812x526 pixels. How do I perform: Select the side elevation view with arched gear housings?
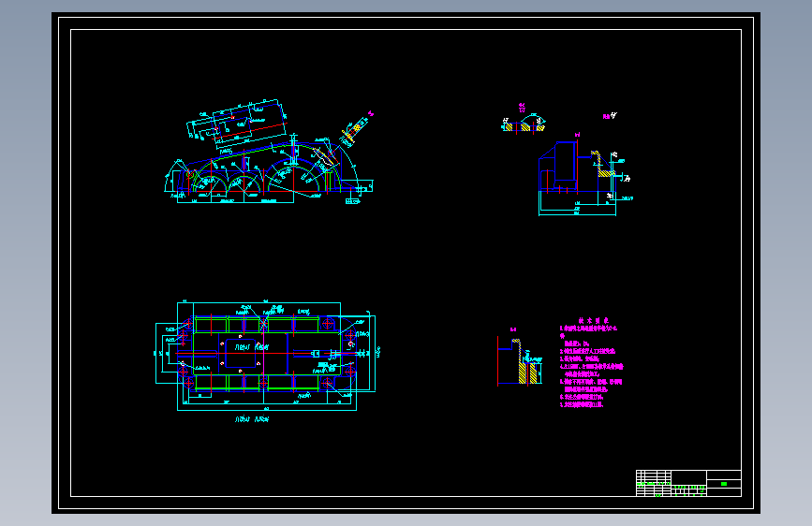[x=268, y=168]
